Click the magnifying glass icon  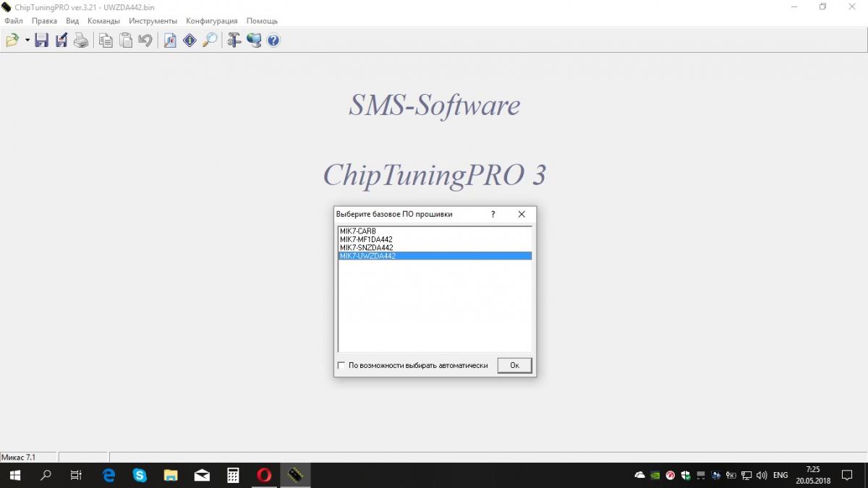[x=210, y=40]
